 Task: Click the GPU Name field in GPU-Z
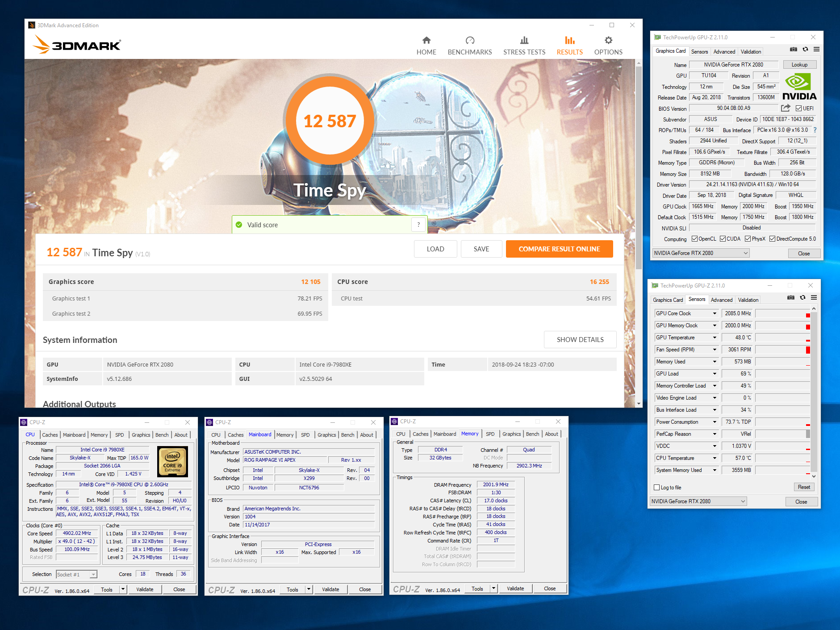734,65
